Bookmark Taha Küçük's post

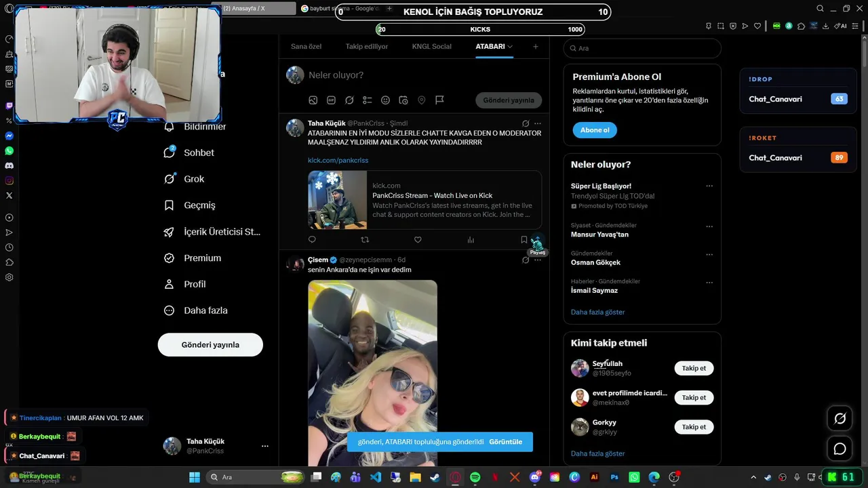pyautogui.click(x=524, y=239)
